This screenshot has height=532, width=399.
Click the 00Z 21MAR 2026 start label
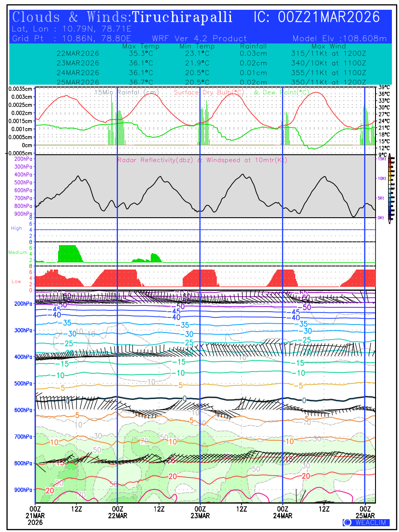[35, 515]
